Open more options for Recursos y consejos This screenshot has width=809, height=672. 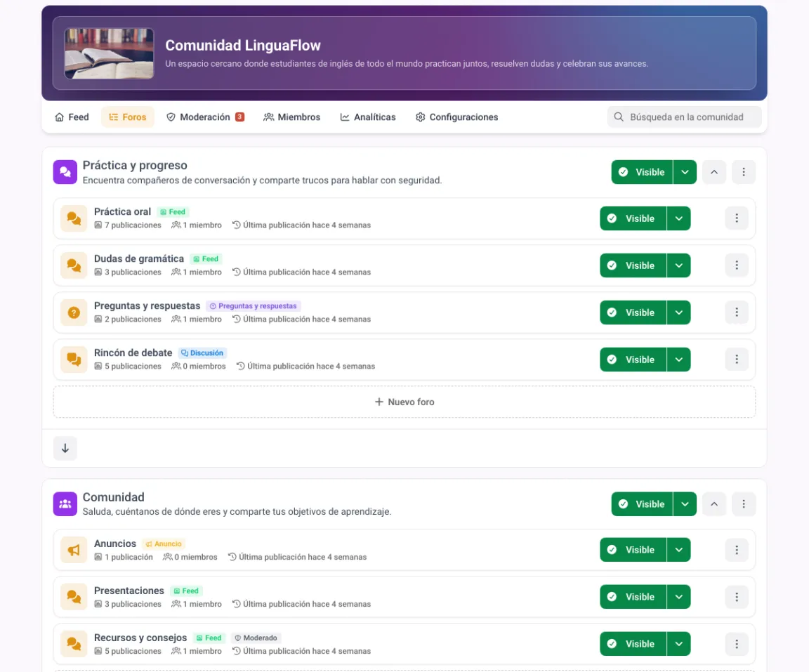pos(737,644)
